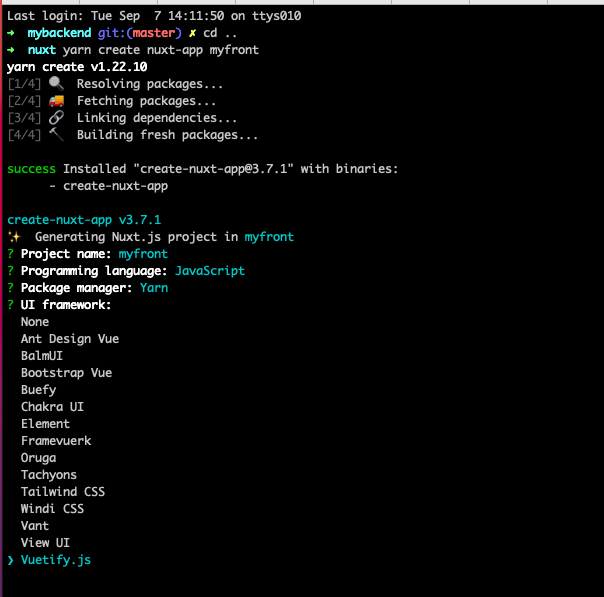Click the question mark before Package manager prompt
The height and width of the screenshot is (597, 604).
[x=10, y=288]
